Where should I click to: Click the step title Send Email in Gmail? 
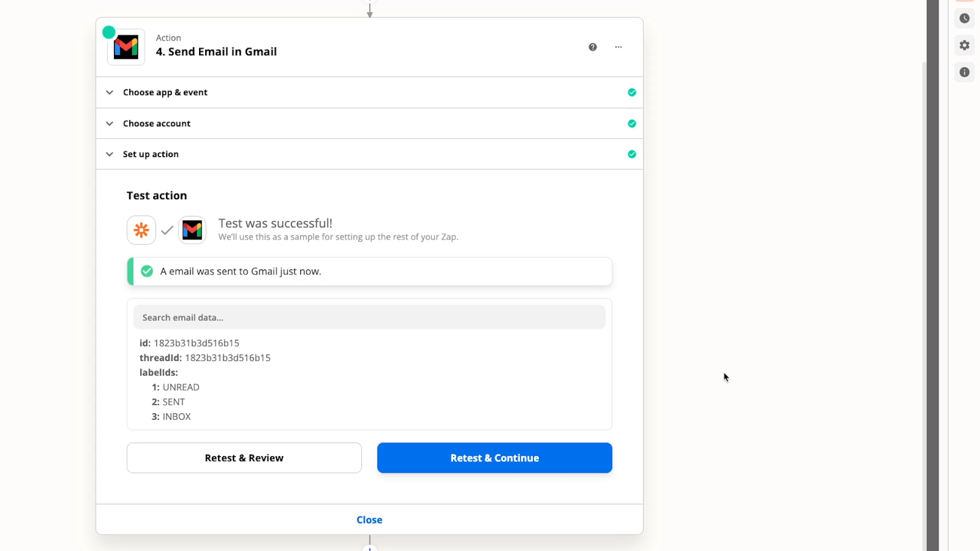(x=216, y=52)
